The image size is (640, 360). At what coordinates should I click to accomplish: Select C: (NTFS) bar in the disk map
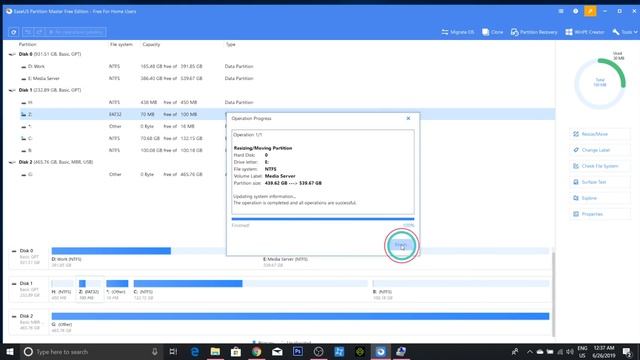click(x=250, y=284)
